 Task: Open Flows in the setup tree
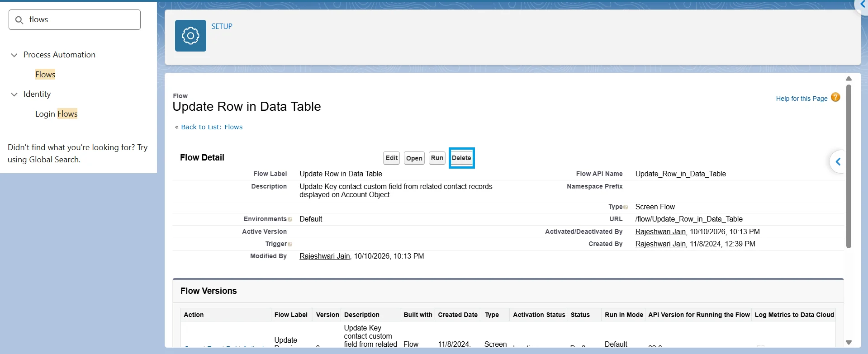(45, 75)
